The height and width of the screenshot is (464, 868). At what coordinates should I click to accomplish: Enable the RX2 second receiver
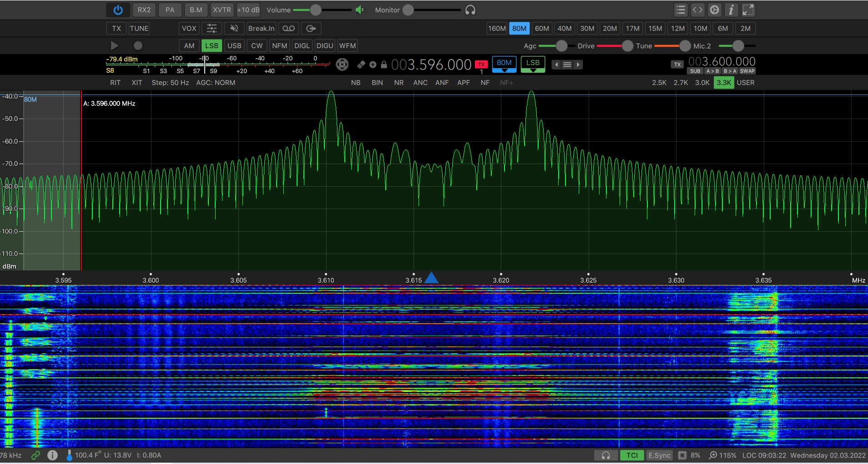pyautogui.click(x=144, y=10)
